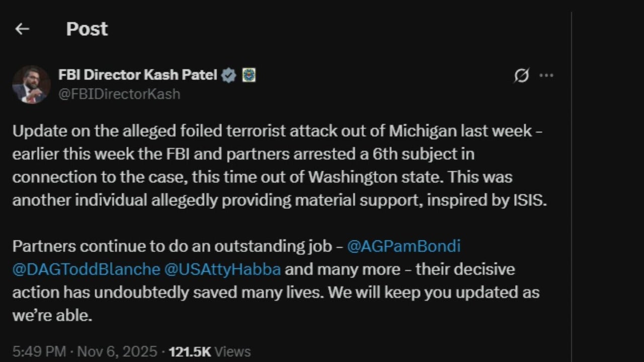
Task: Open the @USAttyHabba mention
Action: (222, 269)
